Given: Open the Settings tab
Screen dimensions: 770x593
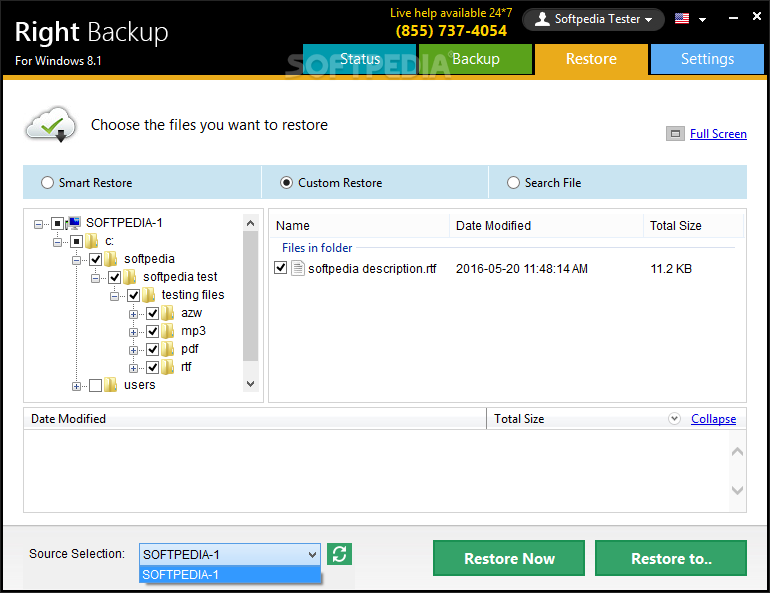Looking at the screenshot, I should point(707,59).
